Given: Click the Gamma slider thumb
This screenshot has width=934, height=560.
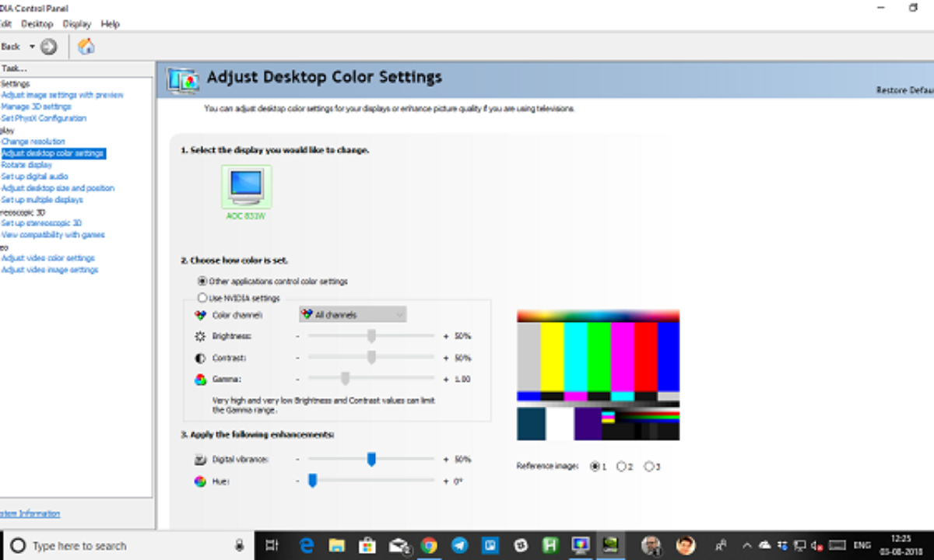Looking at the screenshot, I should point(345,379).
